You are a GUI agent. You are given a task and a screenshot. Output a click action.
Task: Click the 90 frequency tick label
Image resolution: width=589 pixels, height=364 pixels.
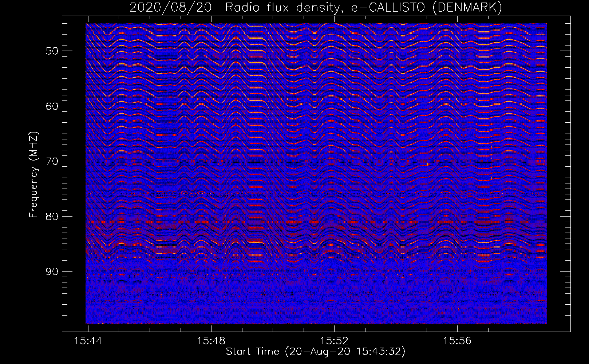52,272
